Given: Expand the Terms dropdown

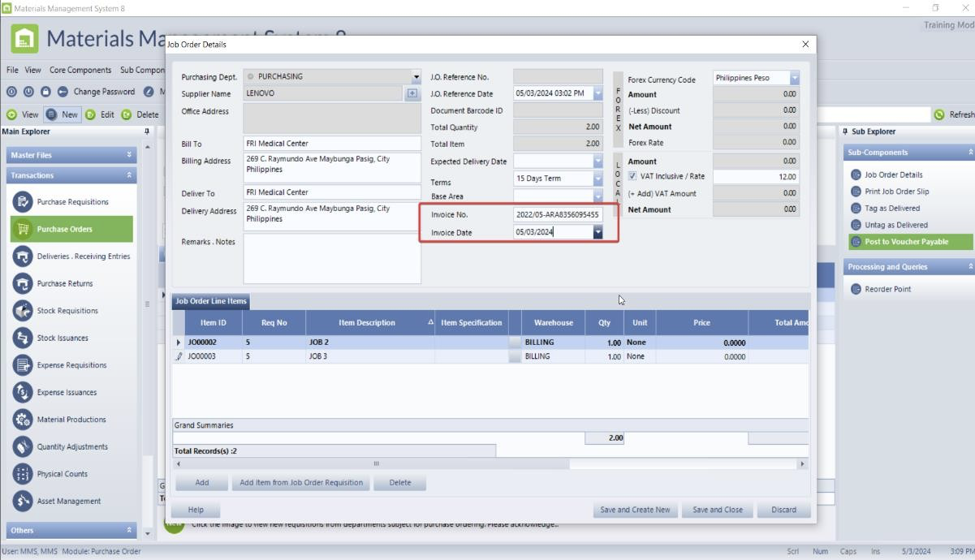Looking at the screenshot, I should (598, 179).
